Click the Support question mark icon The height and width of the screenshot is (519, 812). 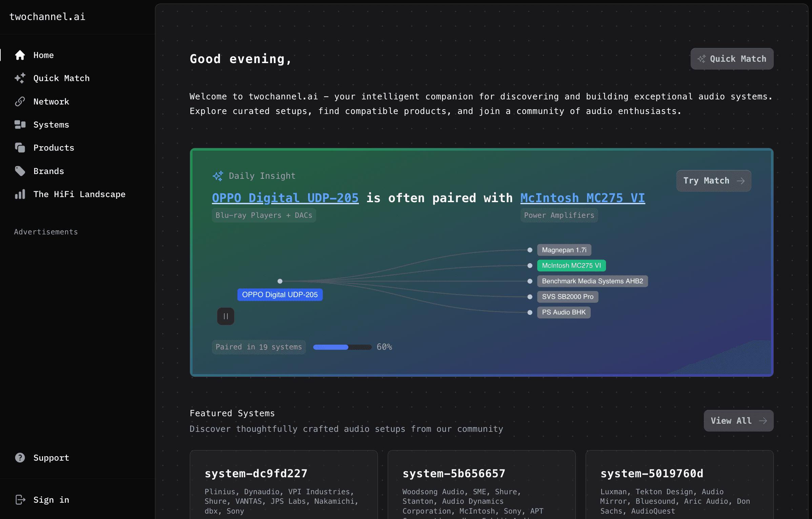20,458
